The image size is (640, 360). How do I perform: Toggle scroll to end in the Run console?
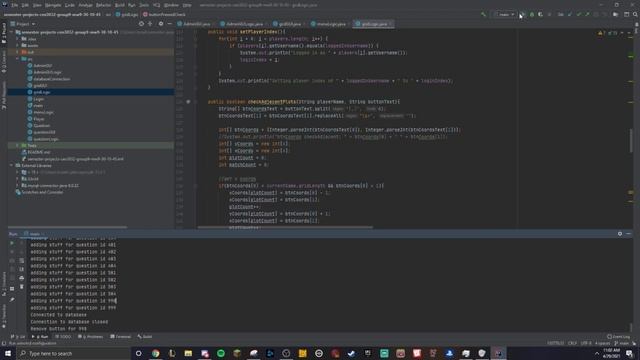(x=22, y=269)
